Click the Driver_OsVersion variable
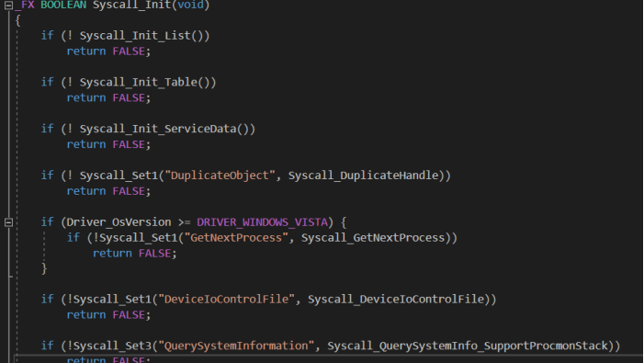This screenshot has width=644, height=363. [119, 222]
